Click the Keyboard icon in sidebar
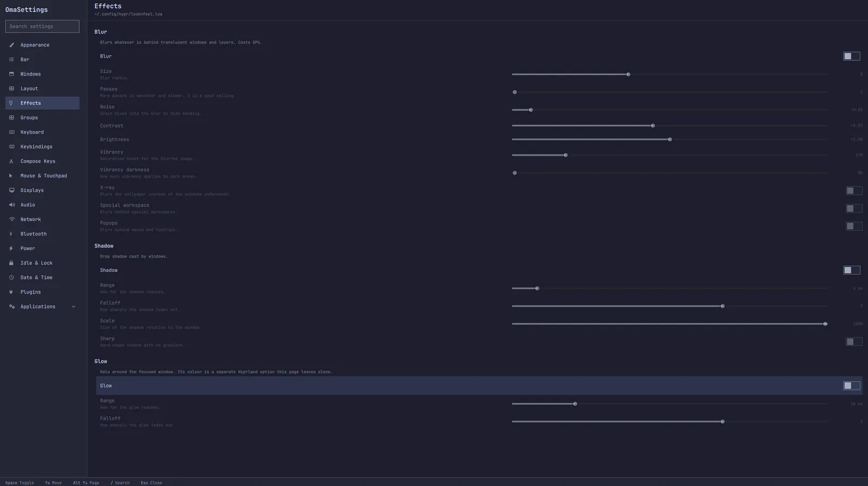868x486 pixels. tap(11, 132)
